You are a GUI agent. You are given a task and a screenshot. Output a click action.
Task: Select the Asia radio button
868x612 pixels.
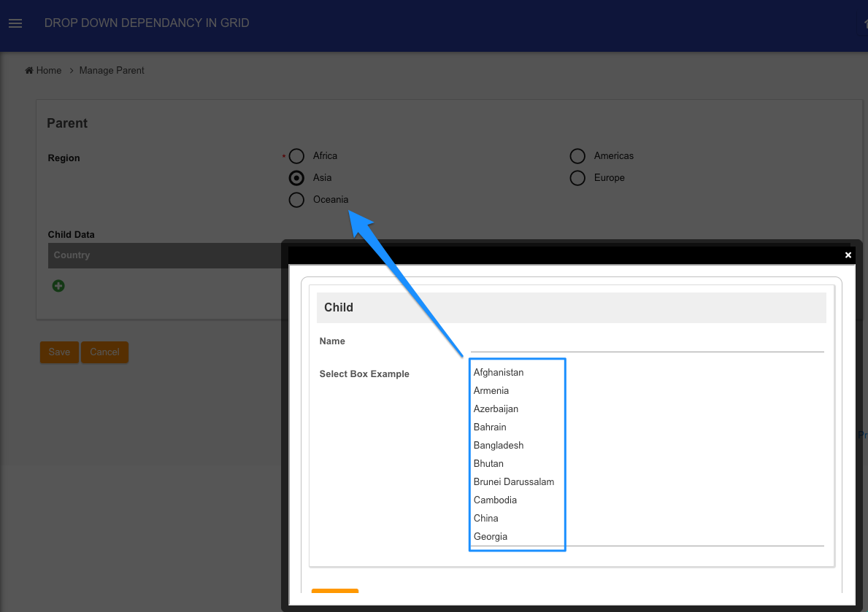tap(296, 178)
